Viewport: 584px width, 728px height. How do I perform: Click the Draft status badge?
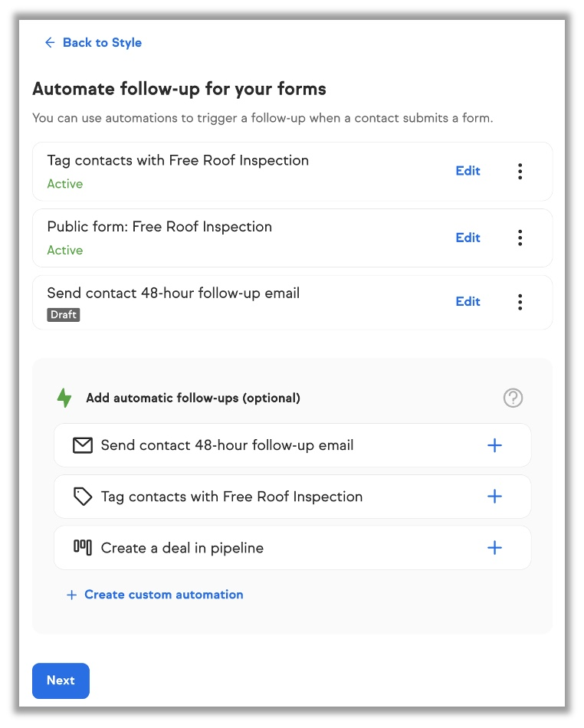tap(64, 315)
